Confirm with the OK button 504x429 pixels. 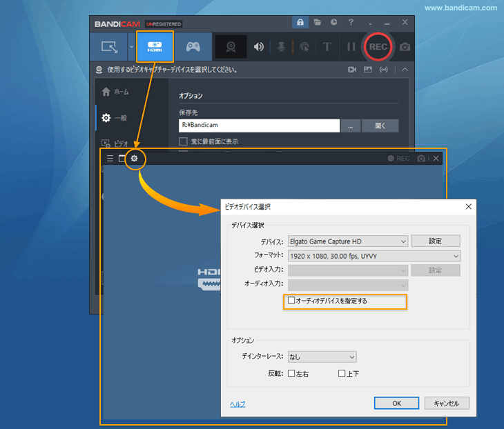(x=397, y=403)
